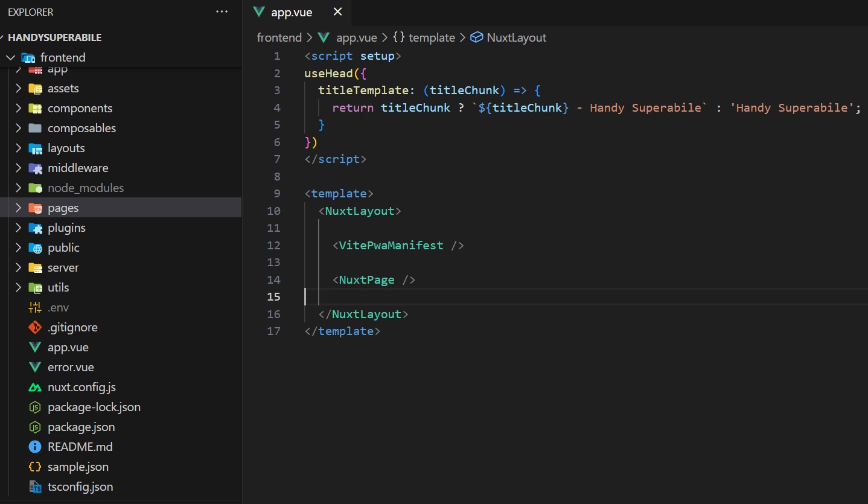
Task: Open package.json from the file tree
Action: (81, 427)
